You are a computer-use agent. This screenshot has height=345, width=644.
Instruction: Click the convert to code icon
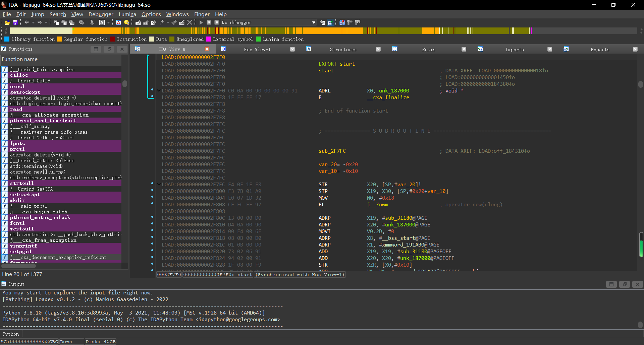point(138,22)
